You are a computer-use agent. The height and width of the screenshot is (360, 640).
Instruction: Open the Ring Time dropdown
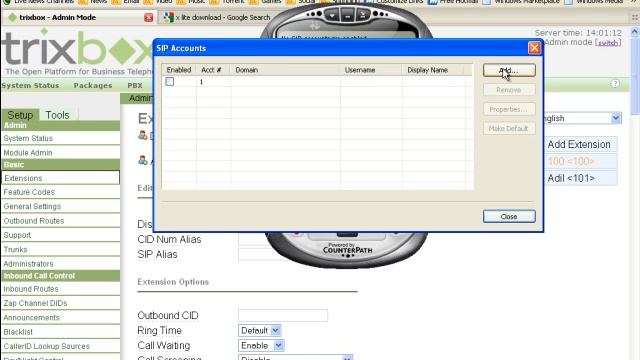[260, 330]
